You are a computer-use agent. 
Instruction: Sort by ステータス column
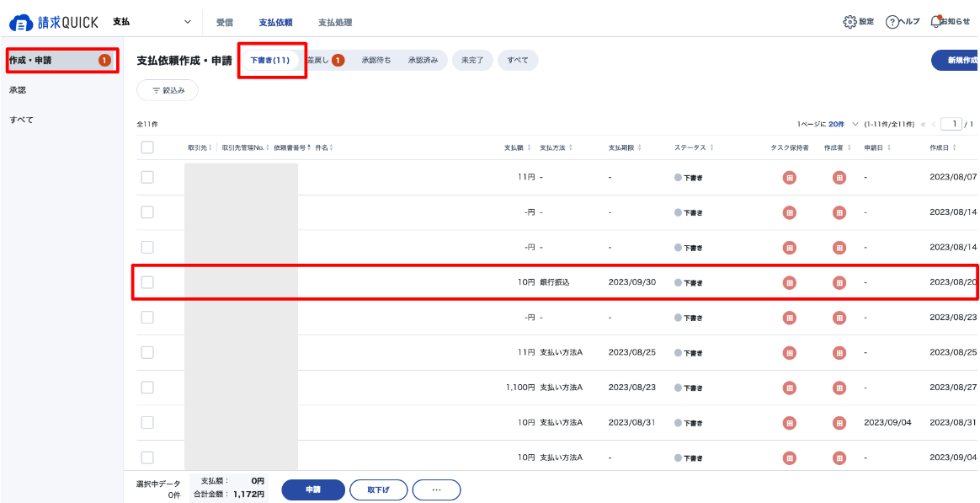pyautogui.click(x=694, y=147)
